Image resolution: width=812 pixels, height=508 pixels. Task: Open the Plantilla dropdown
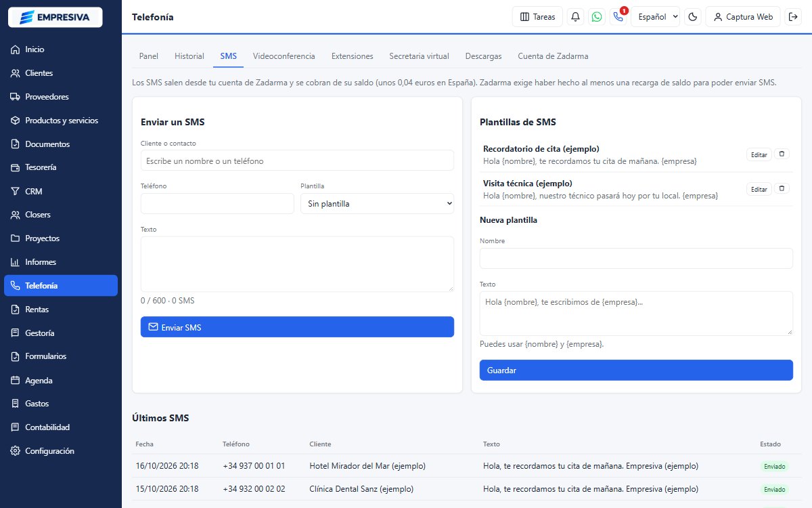pos(377,203)
